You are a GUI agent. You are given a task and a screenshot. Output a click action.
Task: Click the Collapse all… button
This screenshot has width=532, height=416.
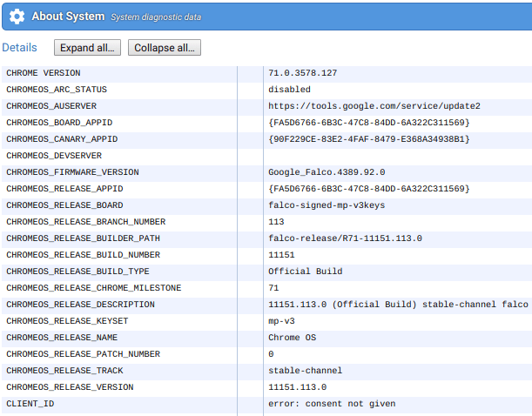165,48
